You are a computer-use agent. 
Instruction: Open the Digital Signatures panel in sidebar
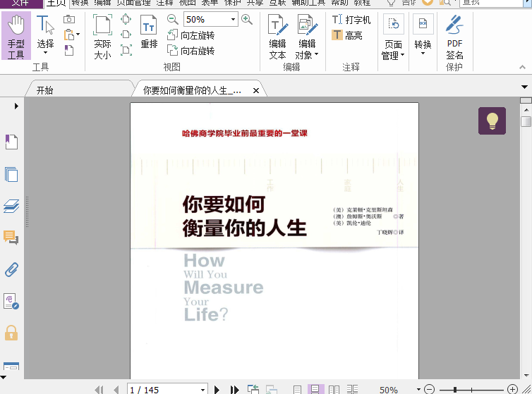click(11, 301)
